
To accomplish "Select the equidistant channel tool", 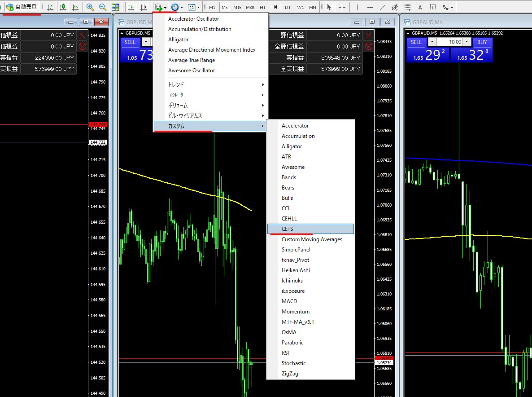I will (395, 7).
